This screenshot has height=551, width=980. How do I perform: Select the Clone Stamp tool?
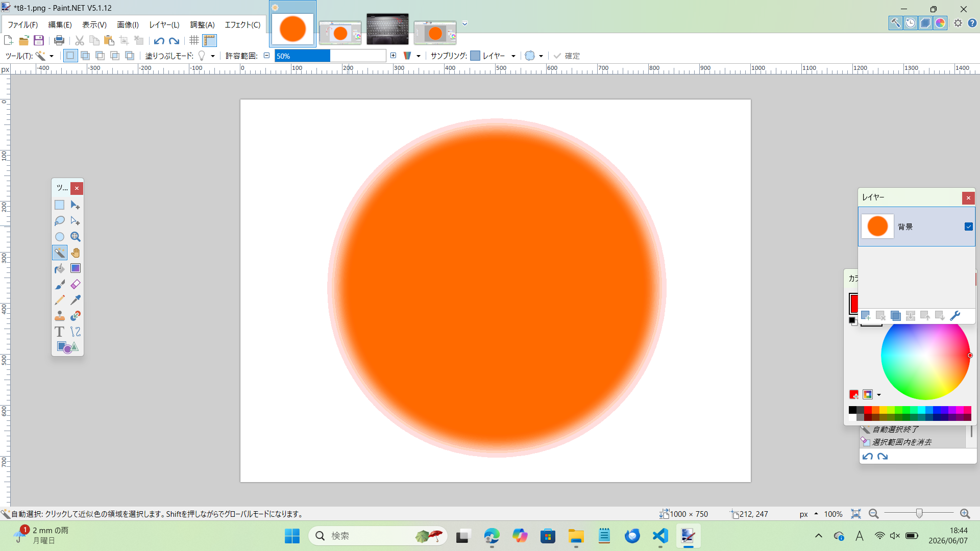tap(60, 316)
